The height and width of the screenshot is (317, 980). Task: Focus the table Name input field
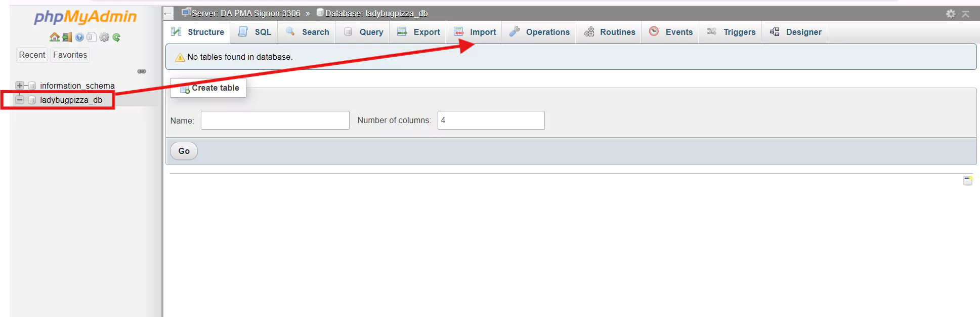[275, 121]
